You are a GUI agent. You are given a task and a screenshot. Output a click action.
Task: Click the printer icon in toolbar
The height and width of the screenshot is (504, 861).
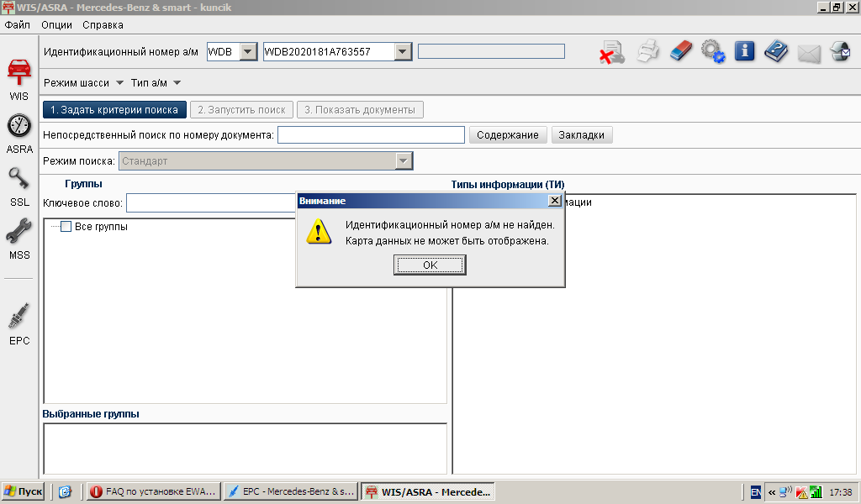point(648,51)
